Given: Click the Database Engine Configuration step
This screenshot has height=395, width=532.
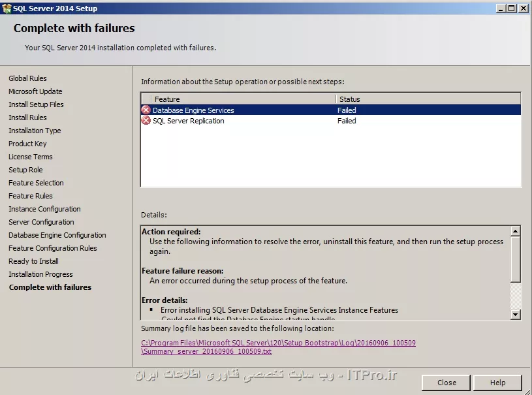Looking at the screenshot, I should click(x=57, y=235).
